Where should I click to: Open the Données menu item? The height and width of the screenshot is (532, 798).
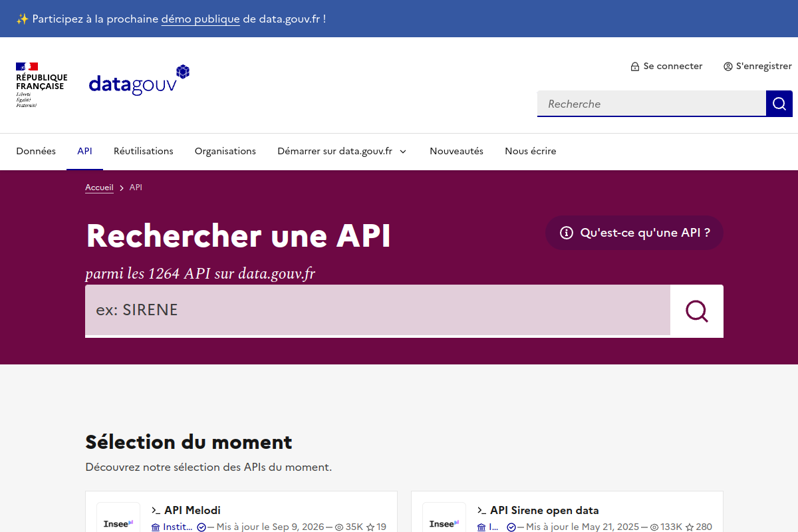tap(36, 151)
